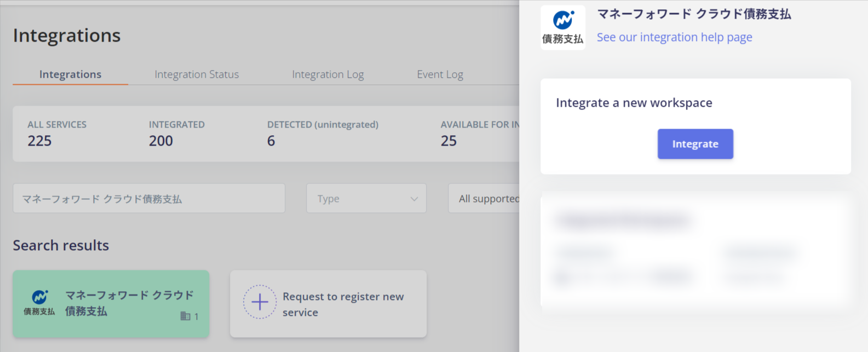868x352 pixels.
Task: Click the Money Forward icon on result card
Action: (39, 303)
